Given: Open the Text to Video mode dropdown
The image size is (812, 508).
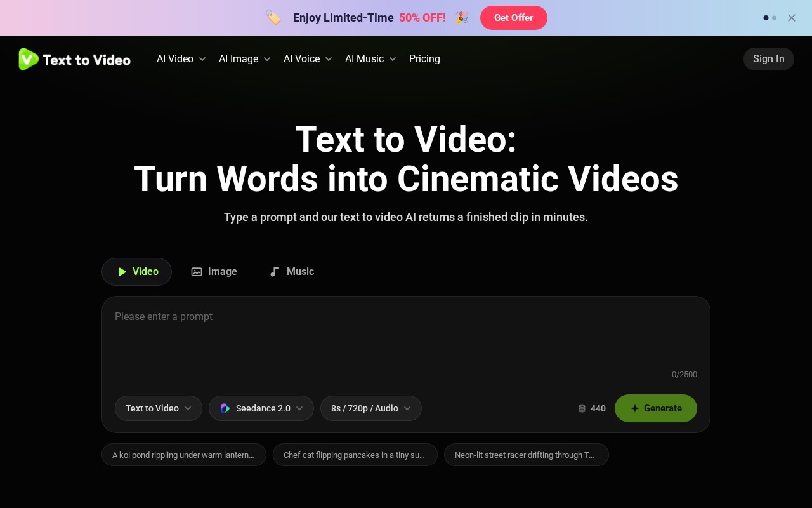Looking at the screenshot, I should pos(159,408).
